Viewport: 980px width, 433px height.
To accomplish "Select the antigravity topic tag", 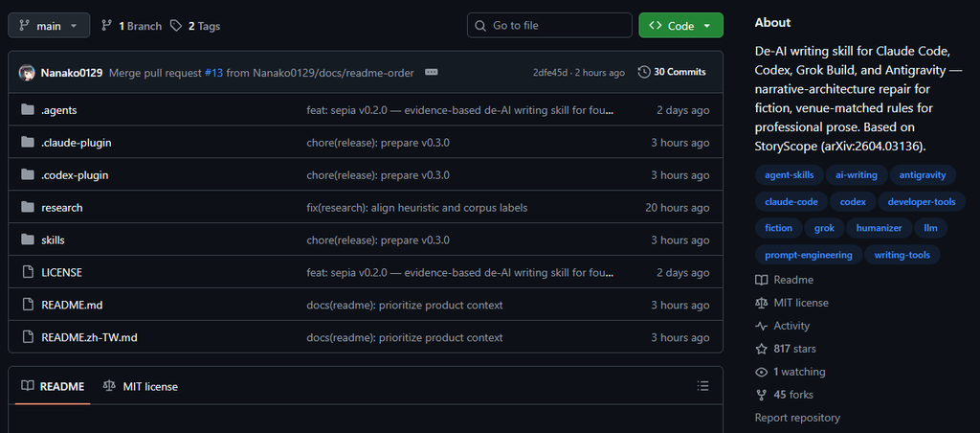I will 923,175.
